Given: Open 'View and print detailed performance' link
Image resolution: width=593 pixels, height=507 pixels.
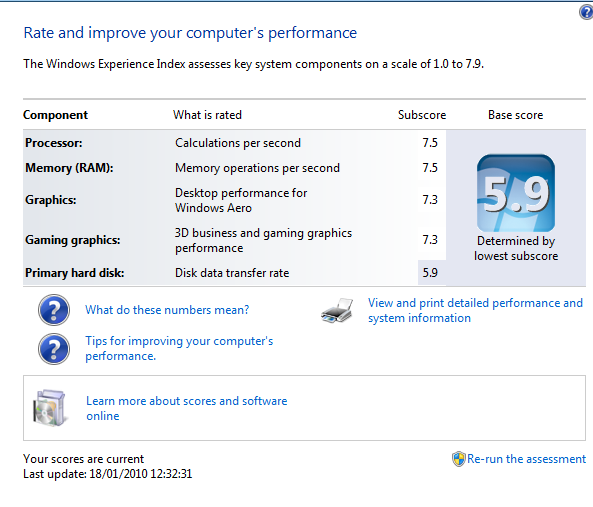Looking at the screenshot, I should tap(475, 310).
